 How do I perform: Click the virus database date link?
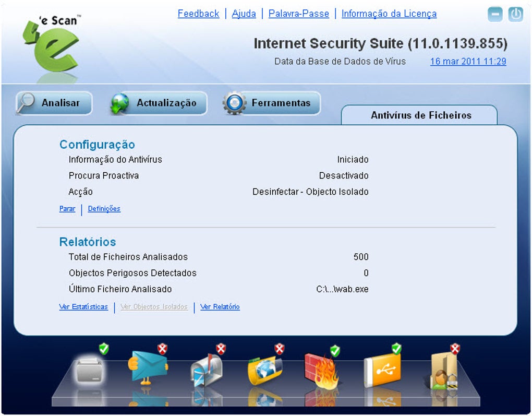coord(468,62)
